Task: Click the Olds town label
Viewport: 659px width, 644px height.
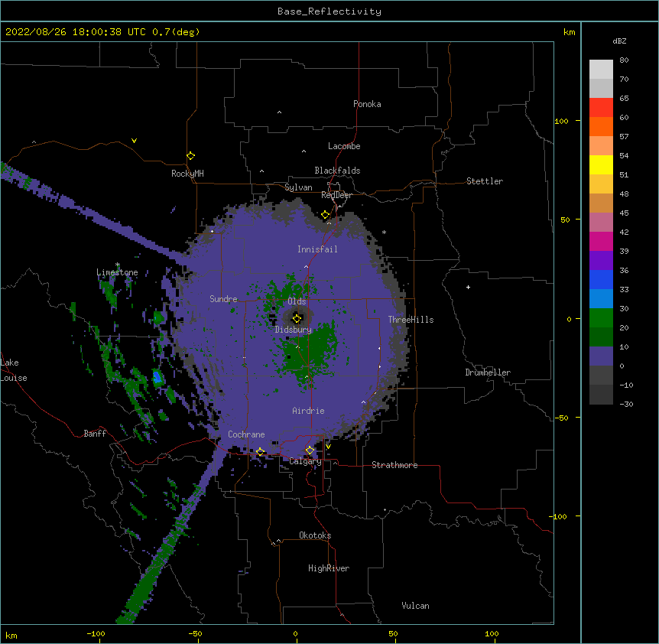Action: point(297,301)
